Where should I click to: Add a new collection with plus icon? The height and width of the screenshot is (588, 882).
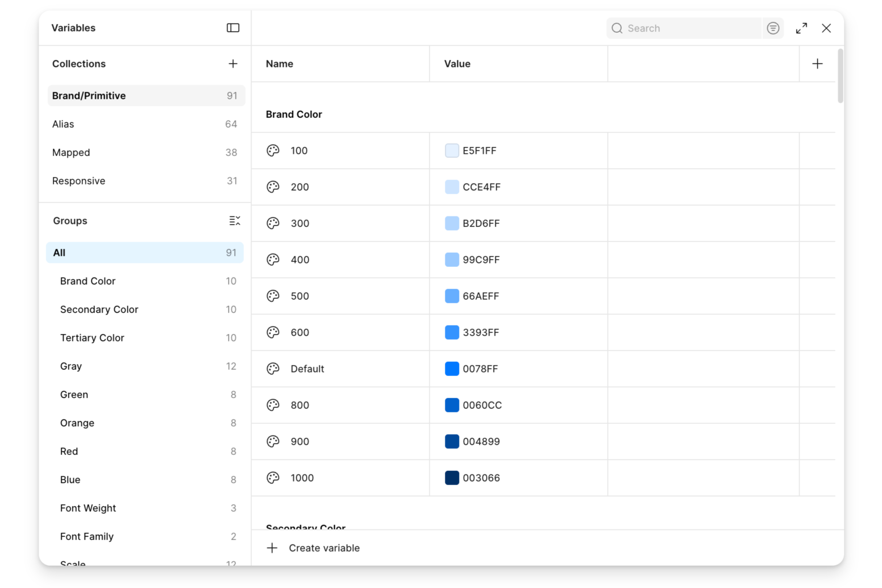coord(233,64)
